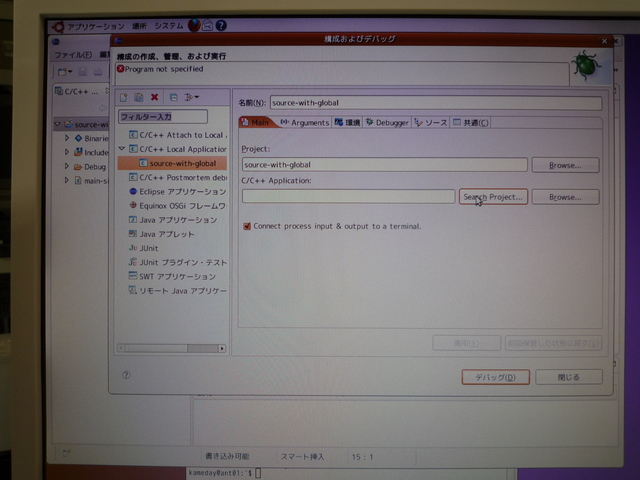Select Java アプレット configuration type
Viewport: 640px width, 480px height.
[162, 234]
